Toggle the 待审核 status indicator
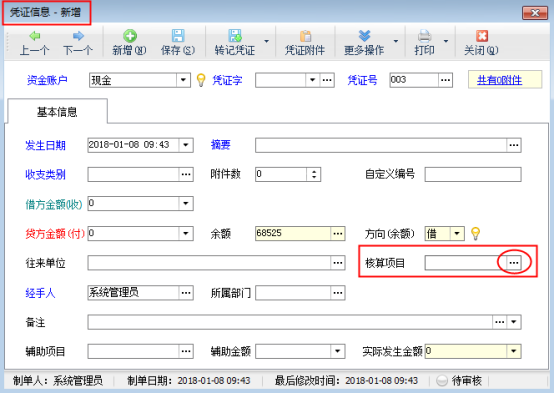The width and height of the screenshot is (554, 393). point(442,381)
